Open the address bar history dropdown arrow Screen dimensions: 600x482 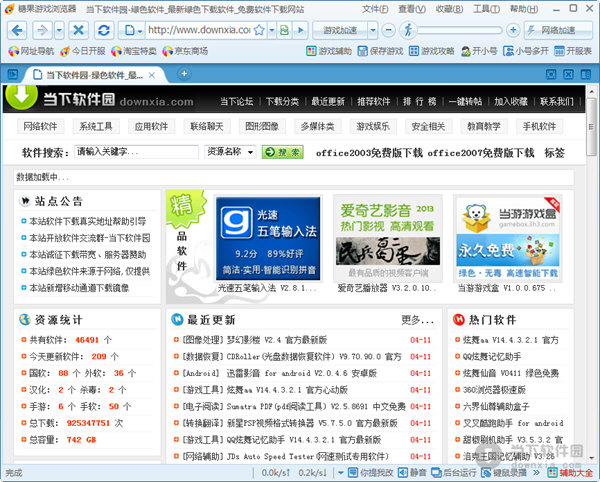point(272,30)
